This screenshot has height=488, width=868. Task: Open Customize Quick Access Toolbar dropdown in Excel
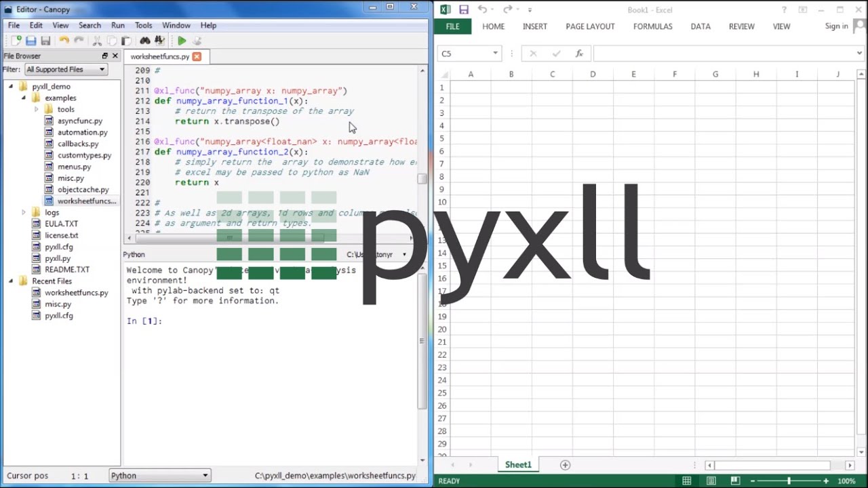(x=530, y=9)
